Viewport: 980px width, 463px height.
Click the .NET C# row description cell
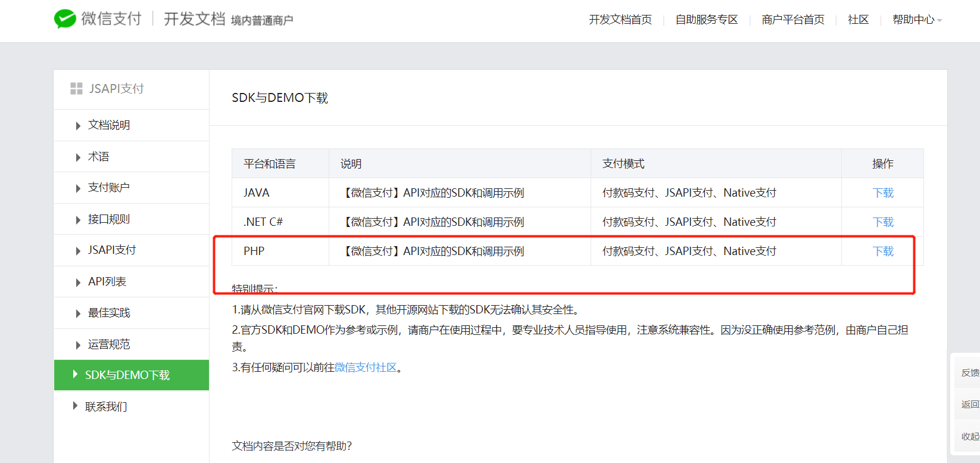coord(460,222)
